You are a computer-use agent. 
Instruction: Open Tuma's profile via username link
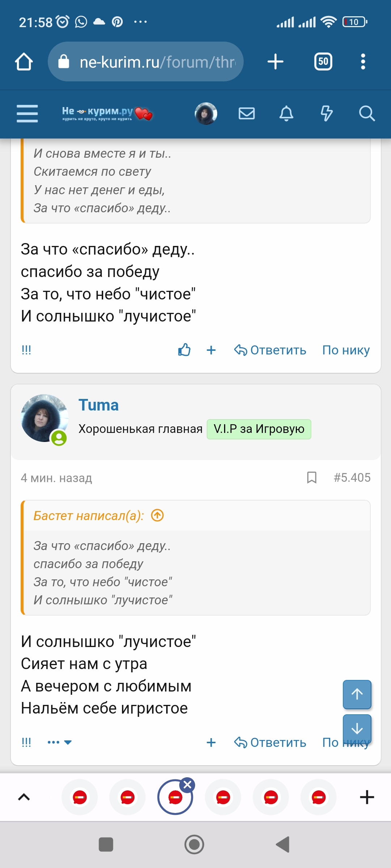(98, 405)
